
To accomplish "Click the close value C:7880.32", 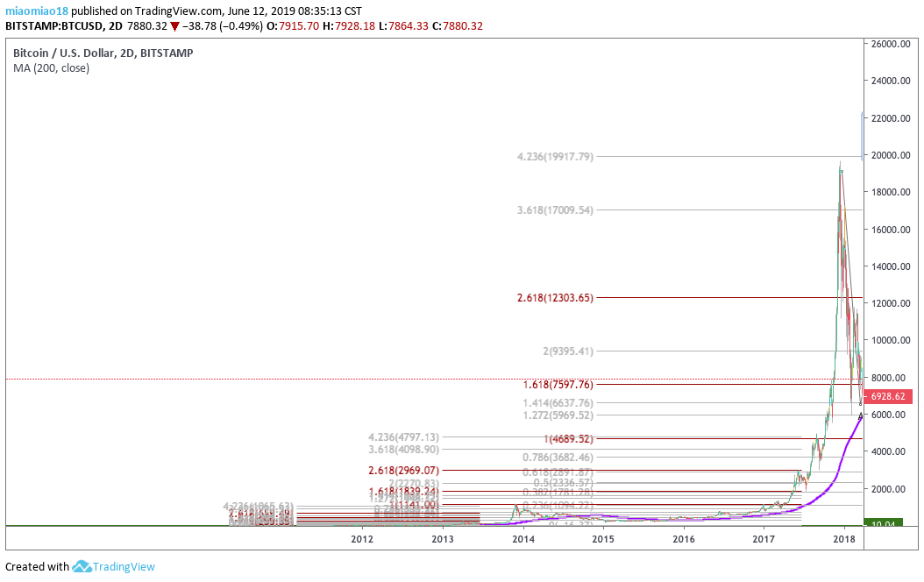I will pos(458,26).
